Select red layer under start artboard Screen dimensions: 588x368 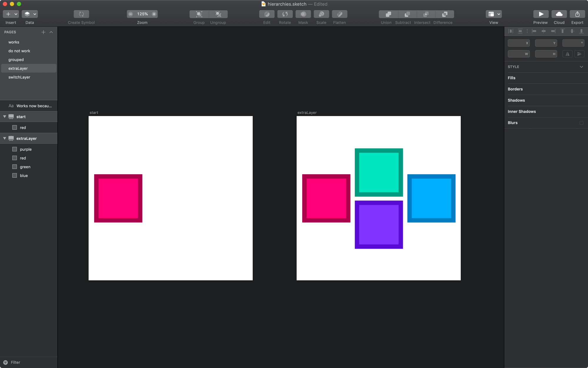pyautogui.click(x=29, y=127)
